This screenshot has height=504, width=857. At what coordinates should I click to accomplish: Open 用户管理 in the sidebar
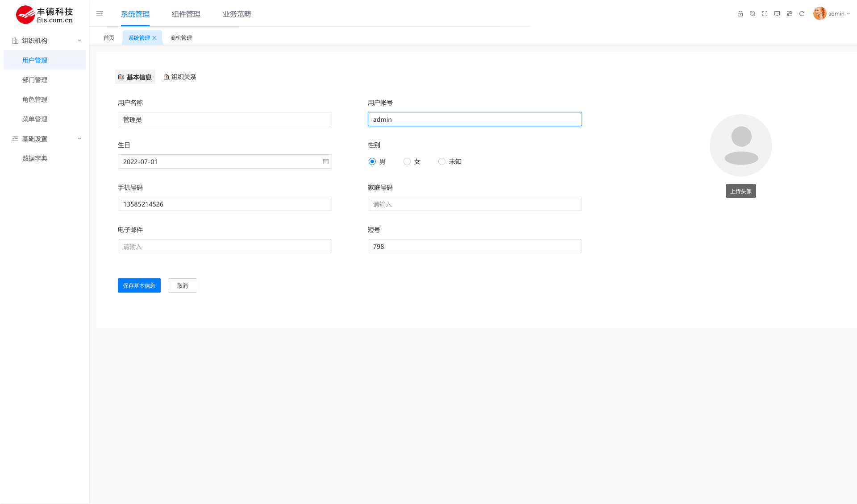tap(45, 60)
